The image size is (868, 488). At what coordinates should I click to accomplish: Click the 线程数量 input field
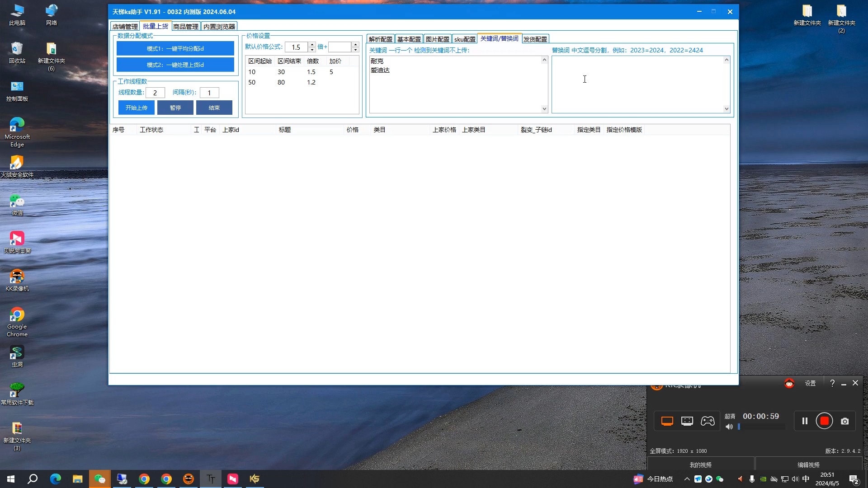pos(156,92)
